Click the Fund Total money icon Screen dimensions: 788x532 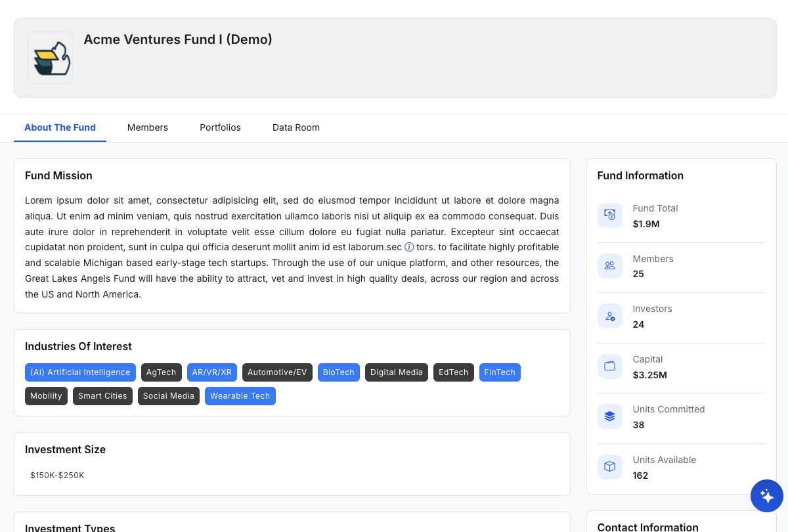(x=609, y=215)
